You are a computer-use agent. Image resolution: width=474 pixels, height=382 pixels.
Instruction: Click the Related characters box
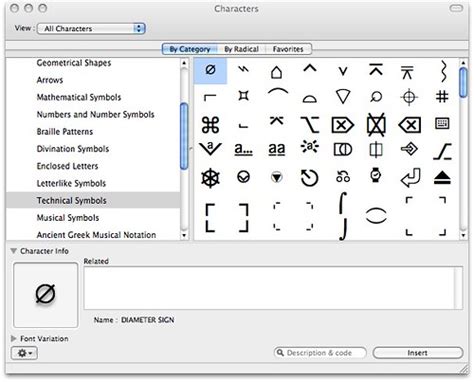click(x=273, y=288)
